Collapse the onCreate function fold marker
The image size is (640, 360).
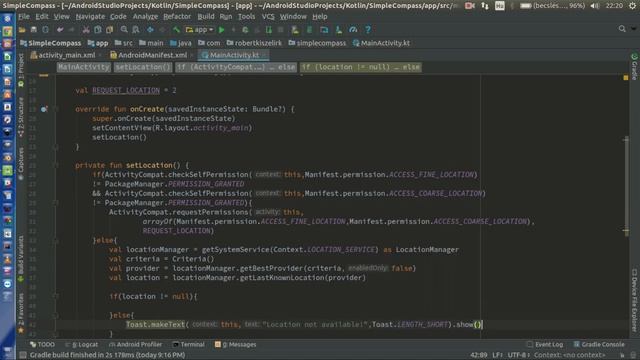pyautogui.click(x=56, y=109)
